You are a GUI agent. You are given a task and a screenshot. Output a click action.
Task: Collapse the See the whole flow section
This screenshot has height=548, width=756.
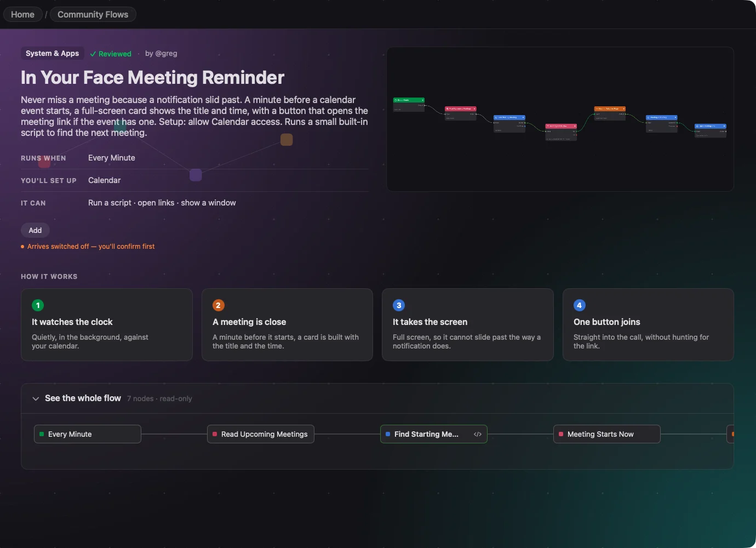36,398
